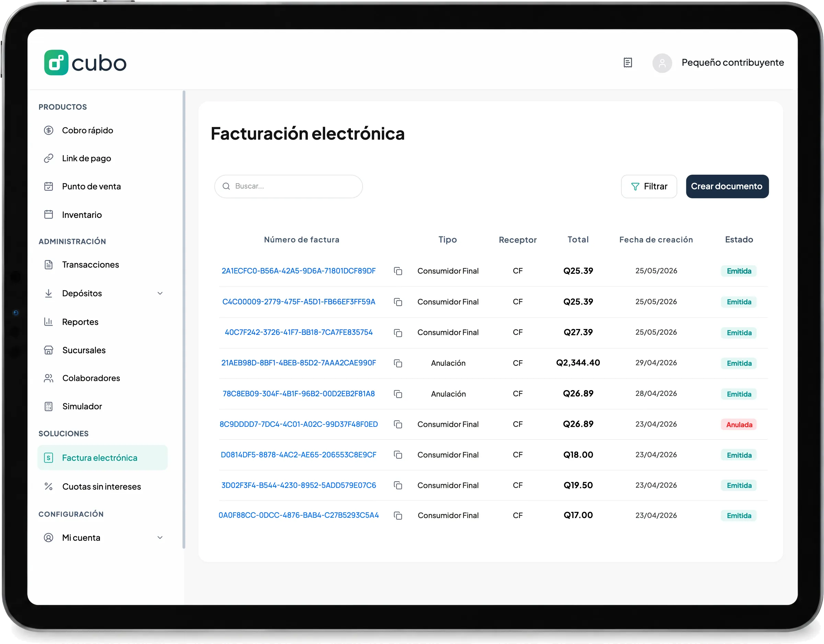Copy invoice number 3D02F3F4-B544-4230-8952-5ADD579E07C6
Viewport: 824px width, 644px height.
click(x=398, y=485)
